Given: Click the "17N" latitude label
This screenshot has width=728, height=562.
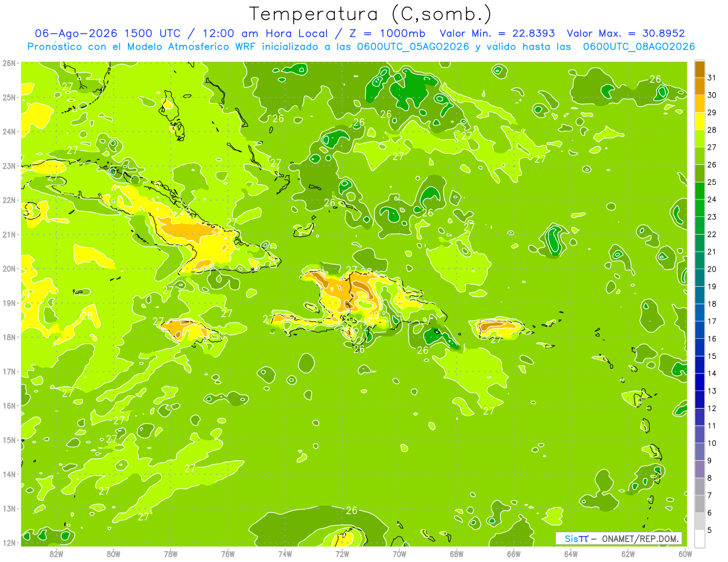Looking at the screenshot, I should click(9, 372).
